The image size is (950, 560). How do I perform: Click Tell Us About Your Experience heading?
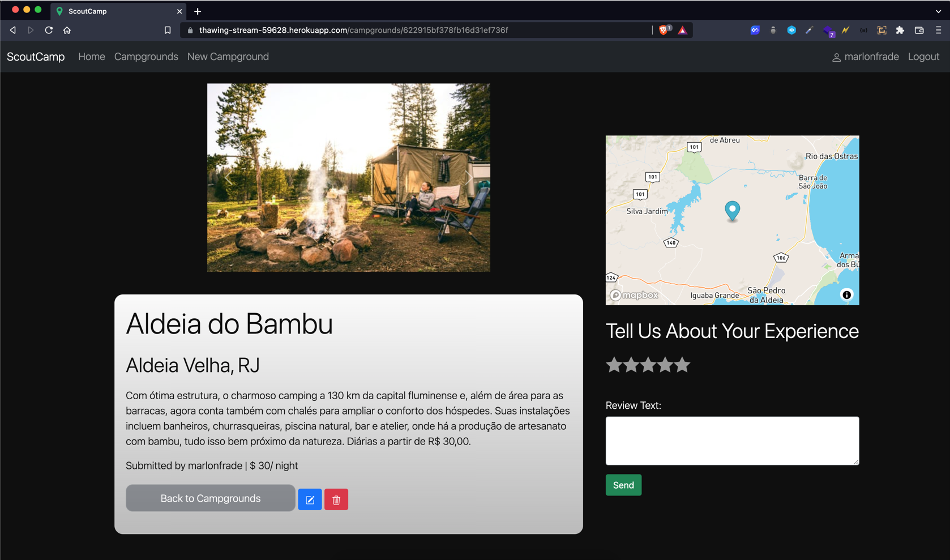coord(732,331)
